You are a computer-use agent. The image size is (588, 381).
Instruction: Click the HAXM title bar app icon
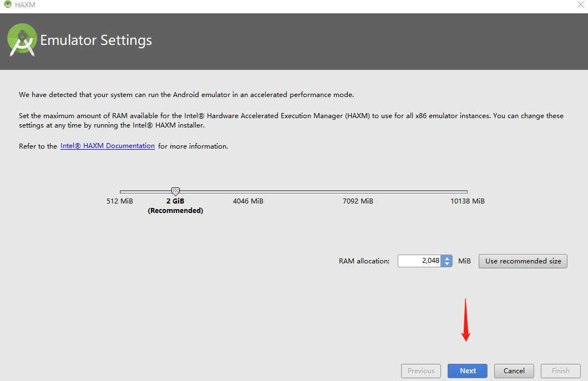point(8,4)
